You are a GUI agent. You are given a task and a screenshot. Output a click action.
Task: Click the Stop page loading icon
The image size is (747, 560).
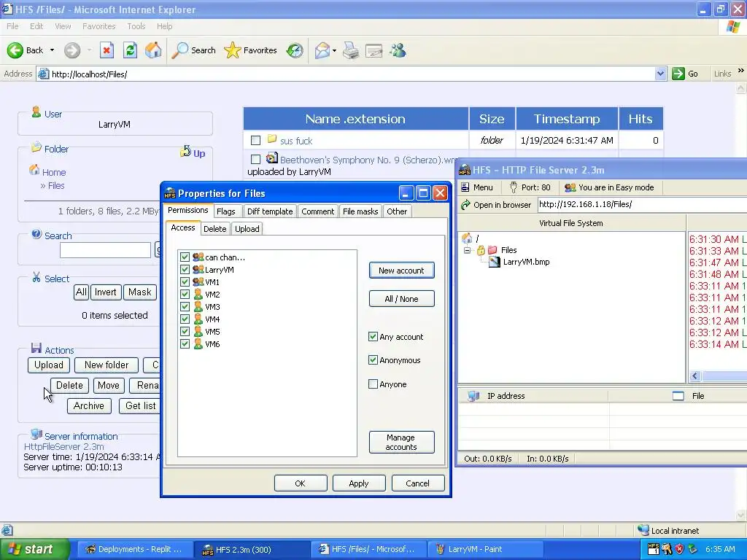(107, 50)
